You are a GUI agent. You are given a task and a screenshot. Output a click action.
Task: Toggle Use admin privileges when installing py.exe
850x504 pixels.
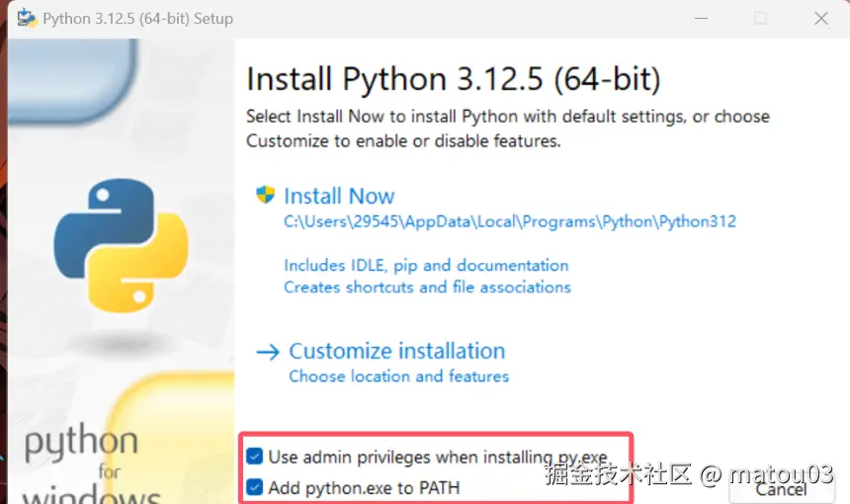pyautogui.click(x=254, y=457)
